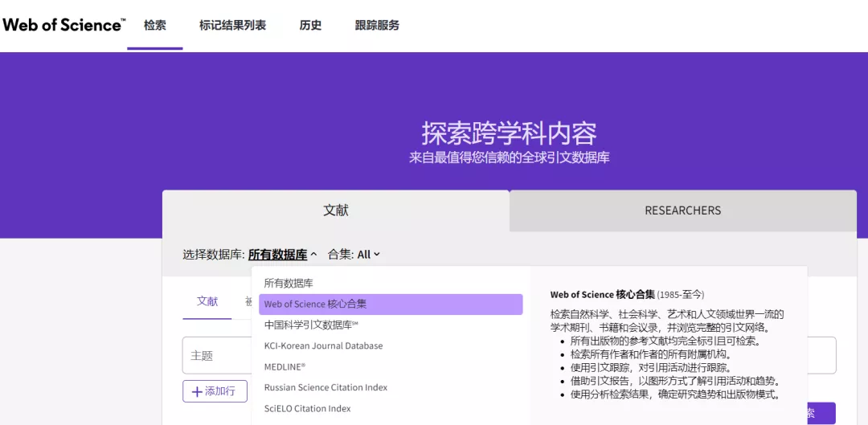Open the 跟踪服务 menu item

377,26
